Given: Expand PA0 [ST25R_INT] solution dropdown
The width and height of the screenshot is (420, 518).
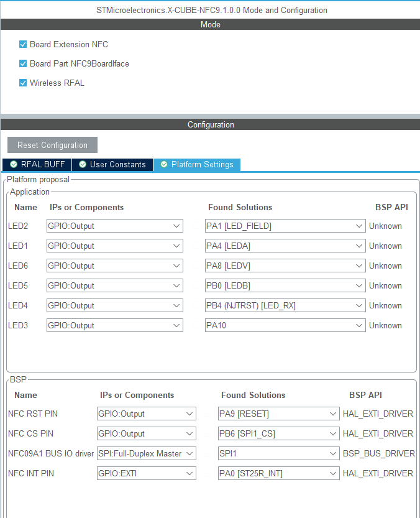Looking at the screenshot, I should [x=279, y=473].
